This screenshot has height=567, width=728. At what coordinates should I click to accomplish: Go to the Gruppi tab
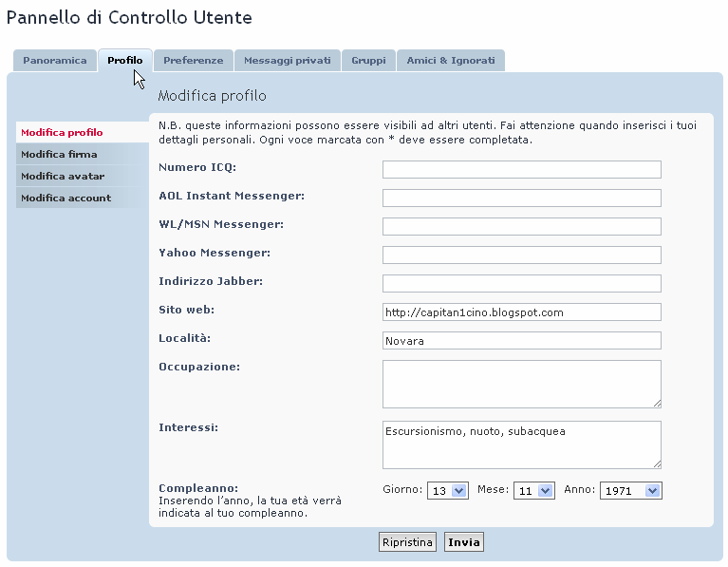coord(368,61)
